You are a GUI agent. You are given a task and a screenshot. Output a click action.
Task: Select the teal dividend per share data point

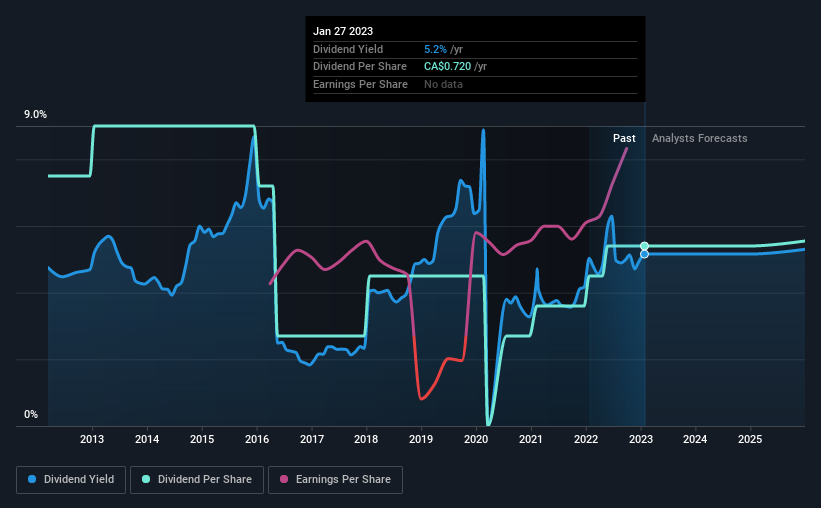point(645,246)
